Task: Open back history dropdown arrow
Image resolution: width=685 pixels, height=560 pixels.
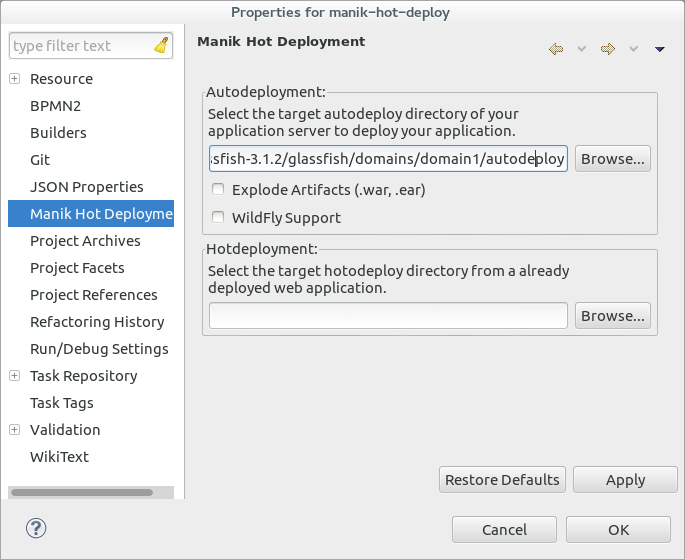Action: pyautogui.click(x=581, y=49)
